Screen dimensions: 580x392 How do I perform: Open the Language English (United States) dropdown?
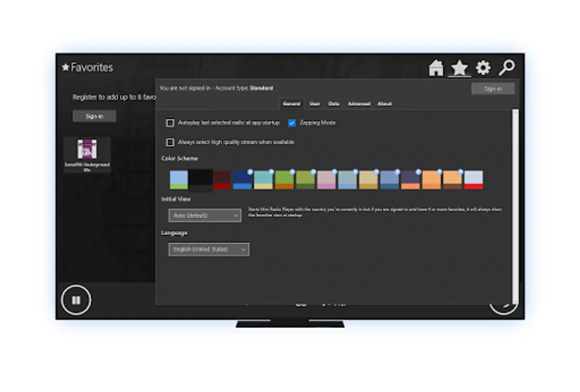click(209, 250)
